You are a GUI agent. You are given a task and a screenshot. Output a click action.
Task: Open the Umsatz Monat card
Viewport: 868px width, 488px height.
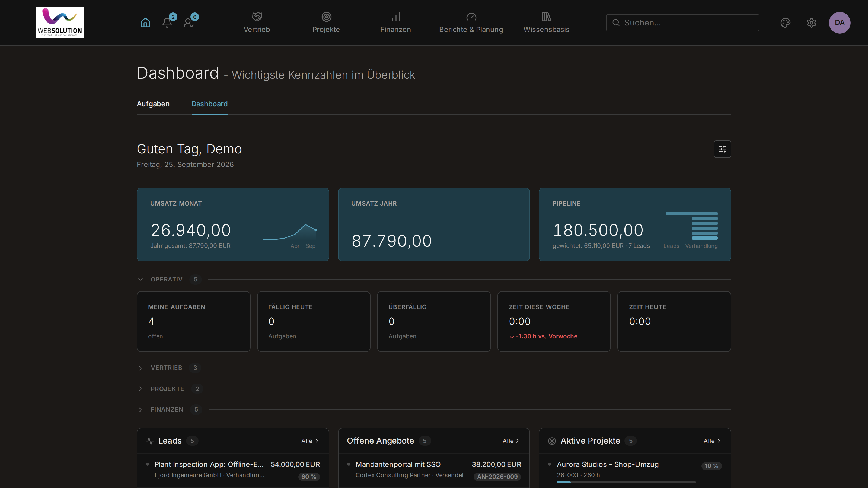tap(233, 224)
